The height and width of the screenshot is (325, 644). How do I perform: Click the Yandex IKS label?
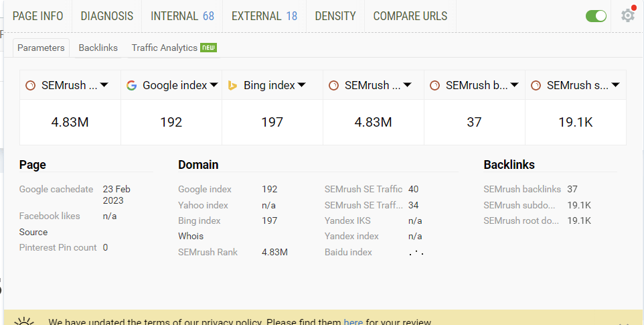point(347,221)
